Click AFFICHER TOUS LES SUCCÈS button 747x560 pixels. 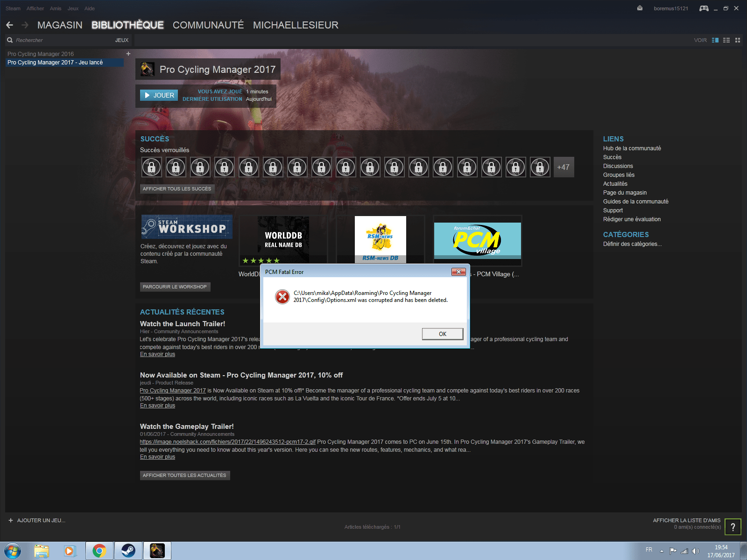pyautogui.click(x=177, y=189)
